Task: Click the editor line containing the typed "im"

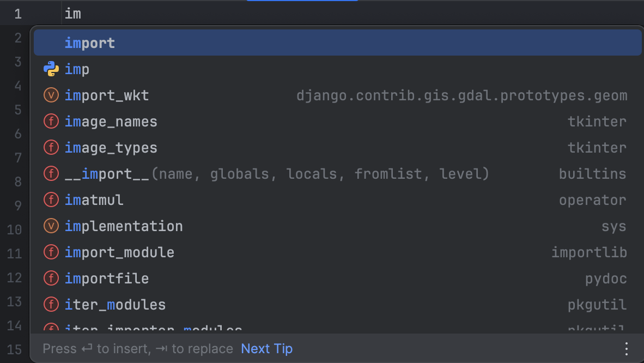Action: coord(73,13)
